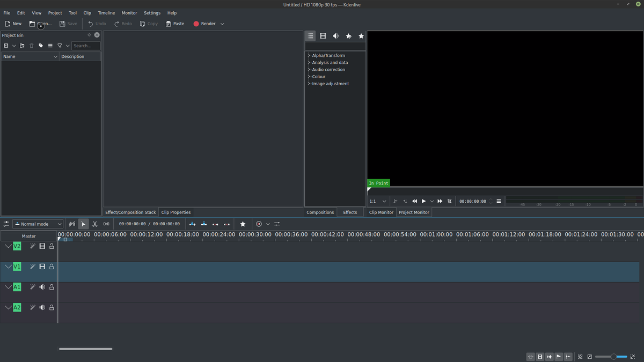Expand Alpha/Transform effects category
The width and height of the screenshot is (644, 362).
309,55
